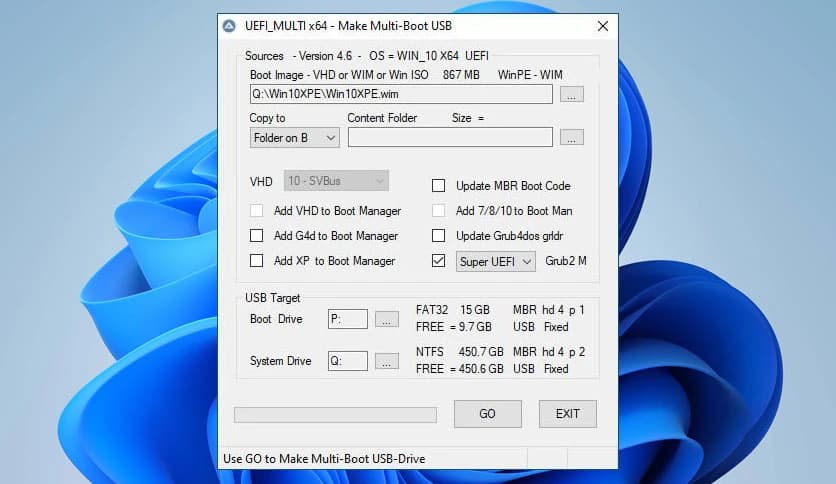Click the 'Grub2 M' label
This screenshot has width=836, height=484.
point(566,261)
